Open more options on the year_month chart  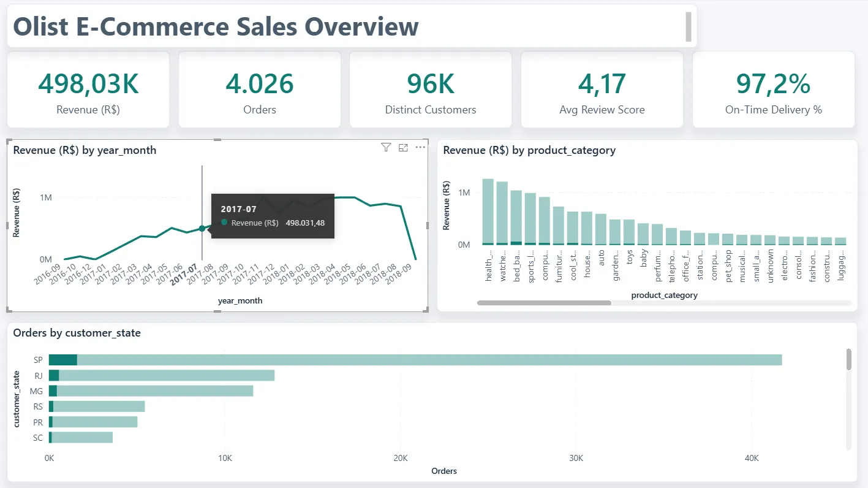click(x=420, y=147)
